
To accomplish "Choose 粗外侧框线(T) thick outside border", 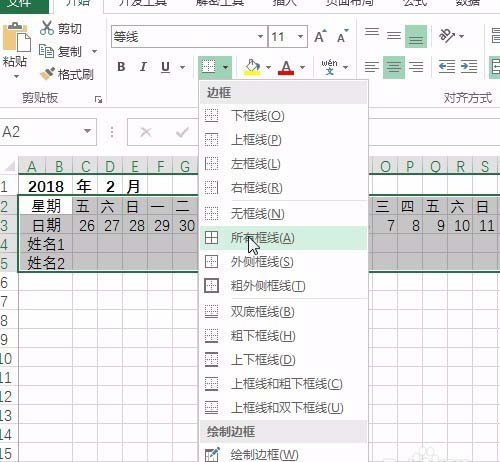I will click(284, 286).
